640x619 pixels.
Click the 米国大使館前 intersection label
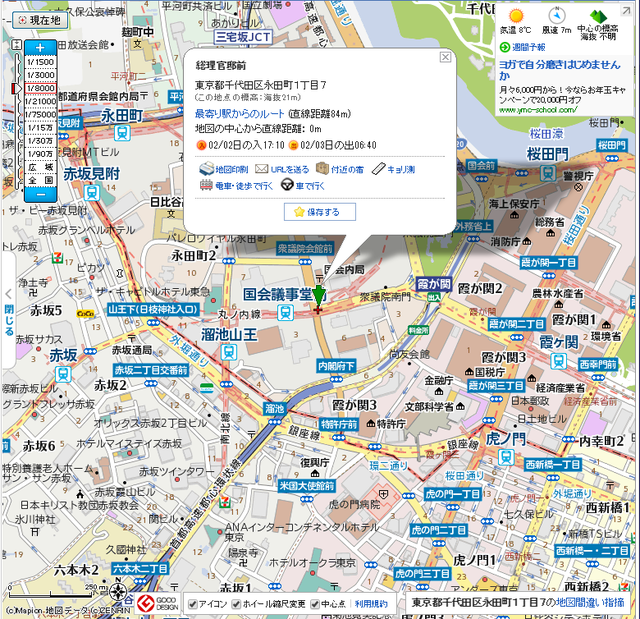click(x=307, y=486)
